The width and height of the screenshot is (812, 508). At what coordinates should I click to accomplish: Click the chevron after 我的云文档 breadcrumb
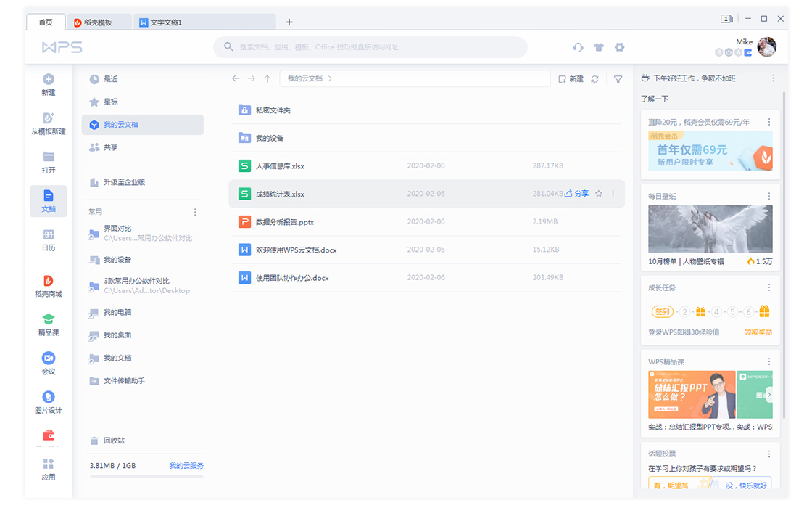330,79
